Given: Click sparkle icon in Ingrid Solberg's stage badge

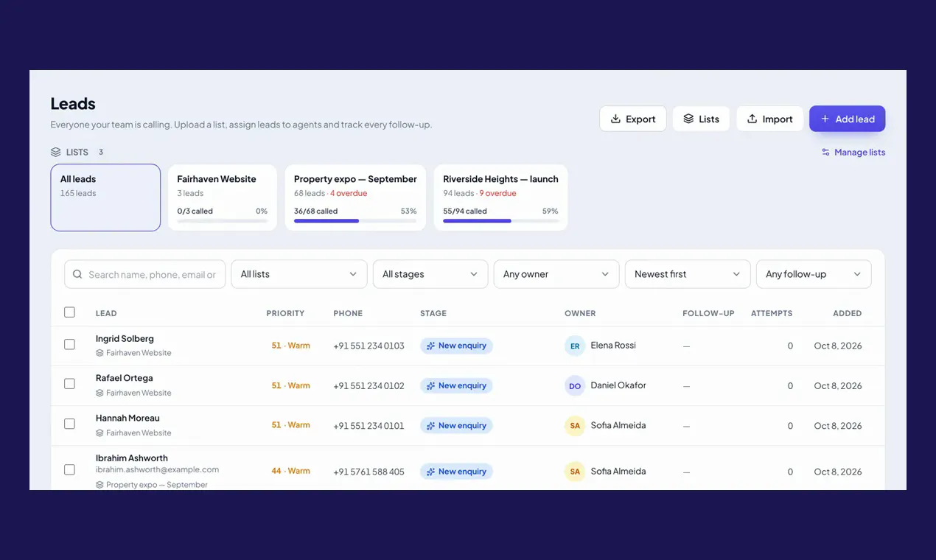Looking at the screenshot, I should [x=430, y=346].
